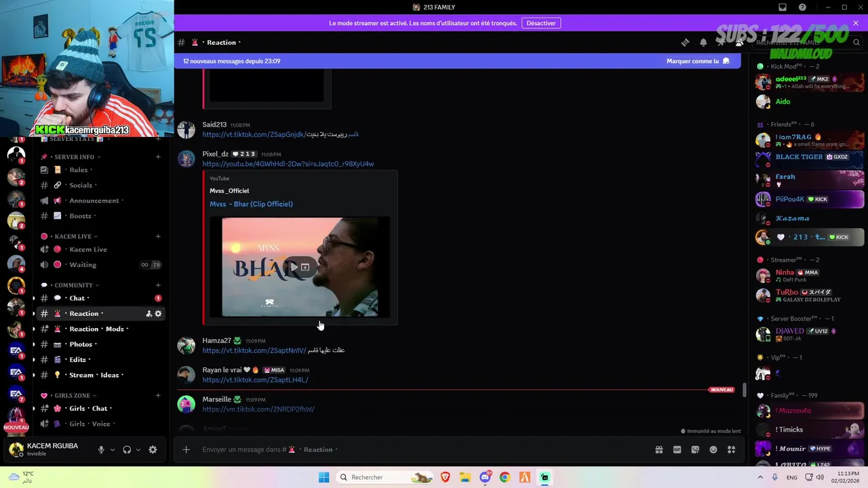Open input device options arrow beside microphone
868x488 pixels.
click(113, 449)
